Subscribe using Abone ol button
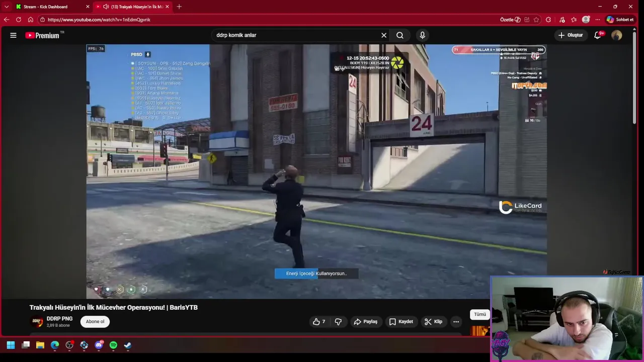Viewport: 644px width, 362px height. [x=95, y=322]
